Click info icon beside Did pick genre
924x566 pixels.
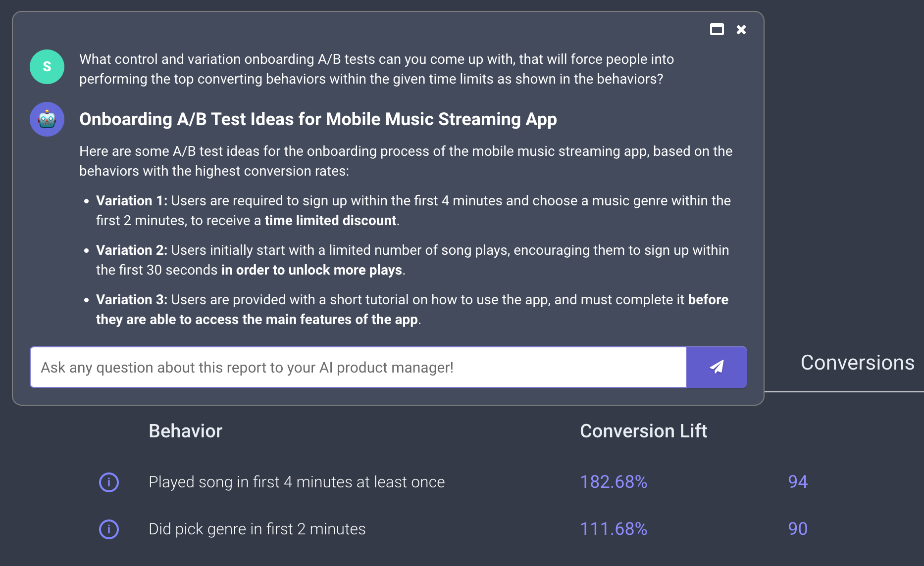(x=109, y=529)
